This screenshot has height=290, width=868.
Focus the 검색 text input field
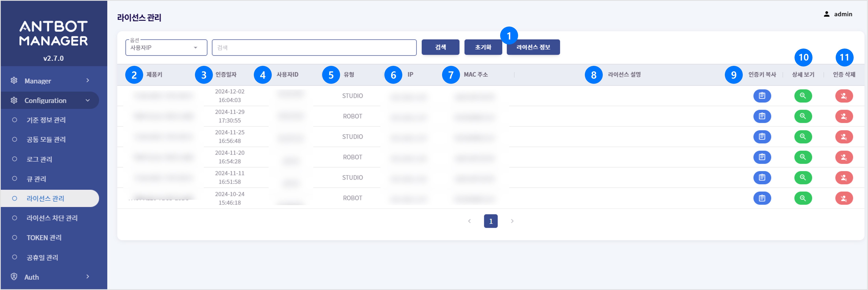314,47
